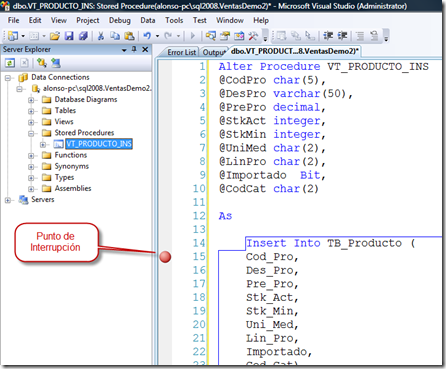
Task: Collapse the Data Connections node
Action: click(x=8, y=78)
